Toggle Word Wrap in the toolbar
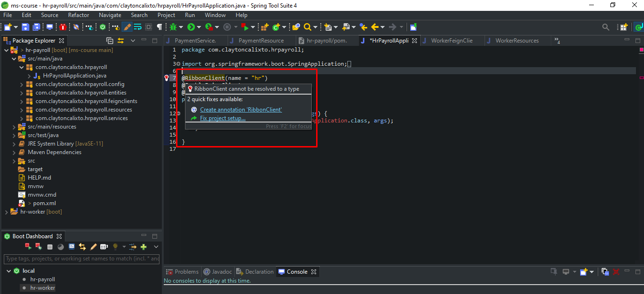 [138, 27]
